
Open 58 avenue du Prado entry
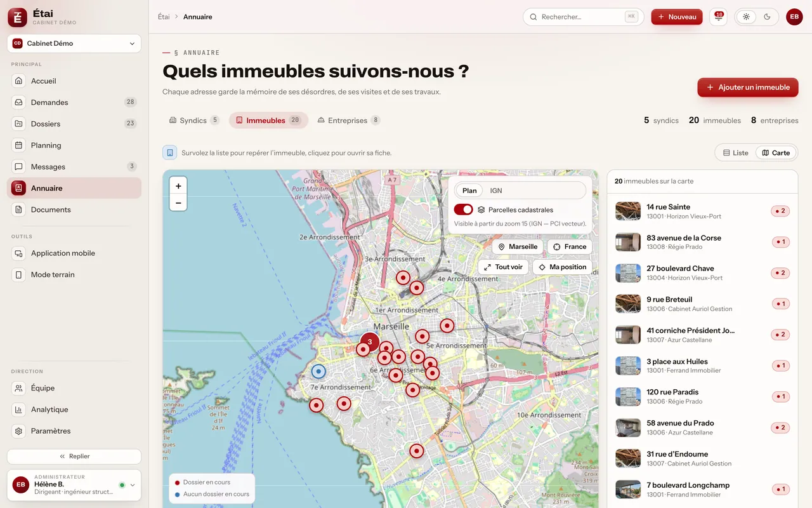[x=702, y=427]
